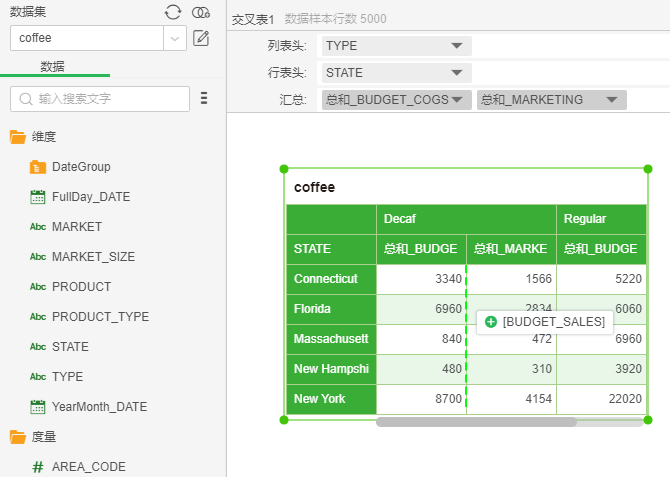670x477 pixels.
Task: Switch to the 数据 tab
Action: click(52, 66)
